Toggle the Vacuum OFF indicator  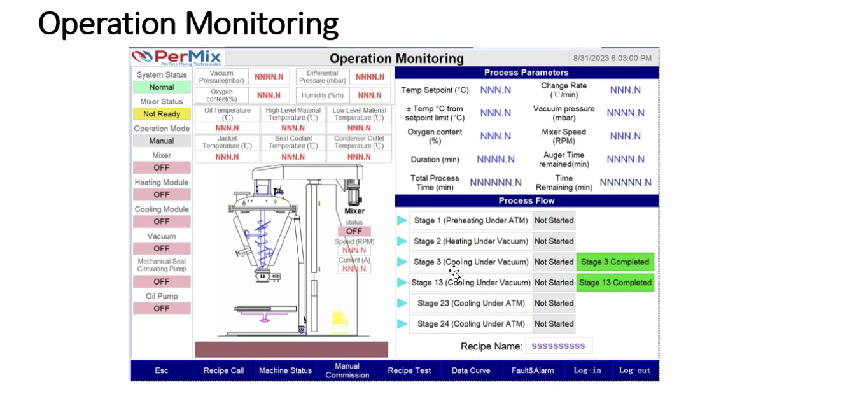click(x=161, y=248)
